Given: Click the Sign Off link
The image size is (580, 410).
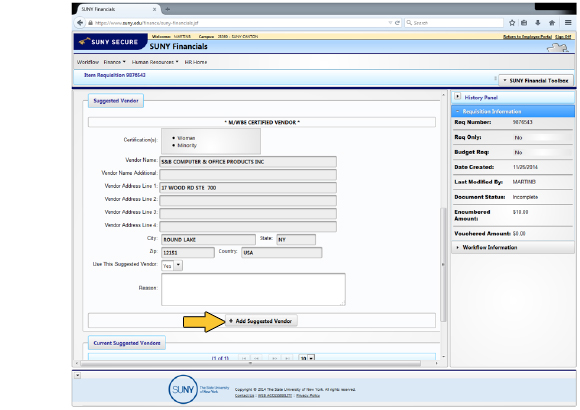Looking at the screenshot, I should pyautogui.click(x=563, y=37).
